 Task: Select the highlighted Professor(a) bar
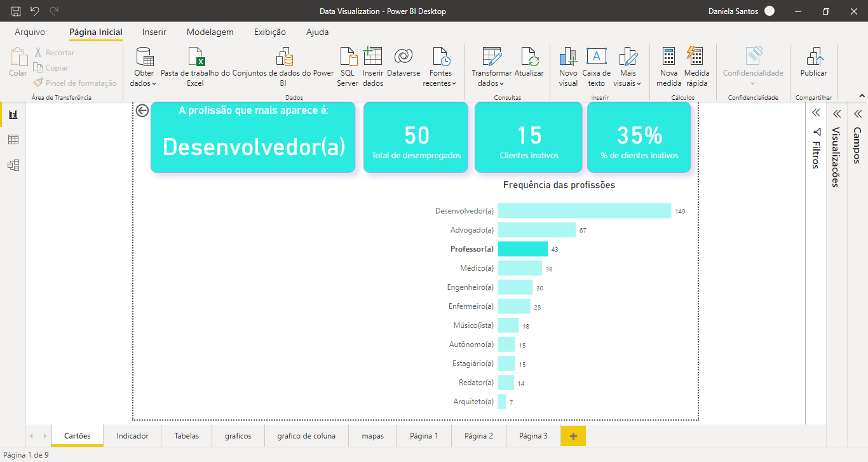tap(523, 249)
